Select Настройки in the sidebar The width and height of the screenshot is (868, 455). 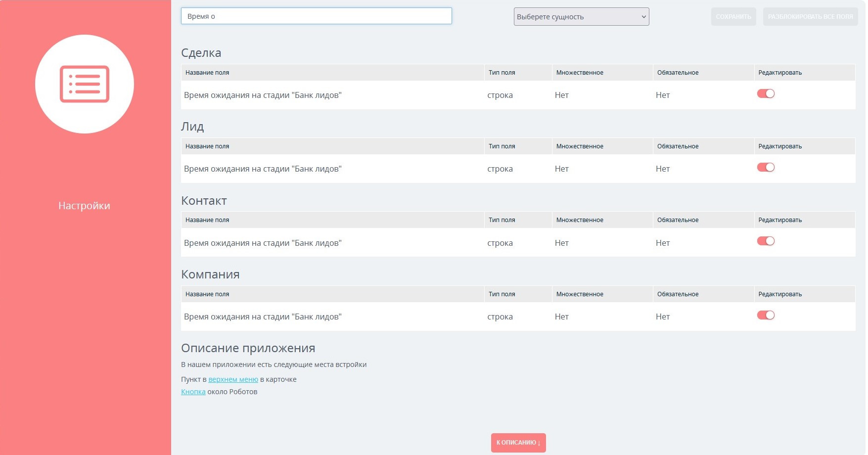pos(85,206)
